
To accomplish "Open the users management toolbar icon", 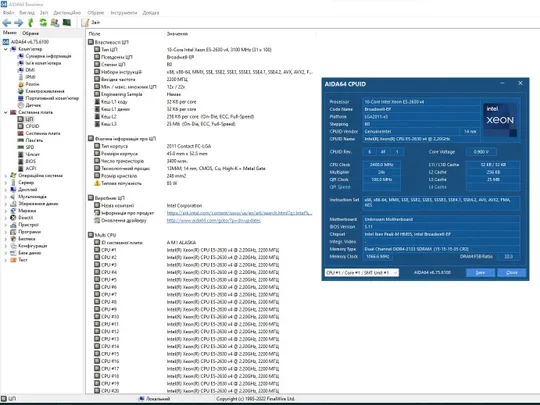I will pyautogui.click(x=54, y=23).
